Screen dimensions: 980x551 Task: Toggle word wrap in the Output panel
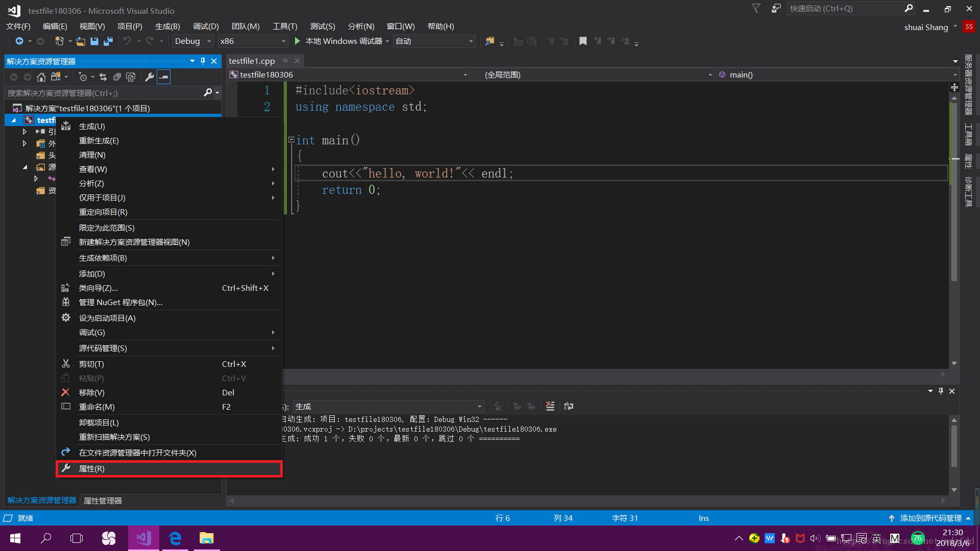coord(568,406)
